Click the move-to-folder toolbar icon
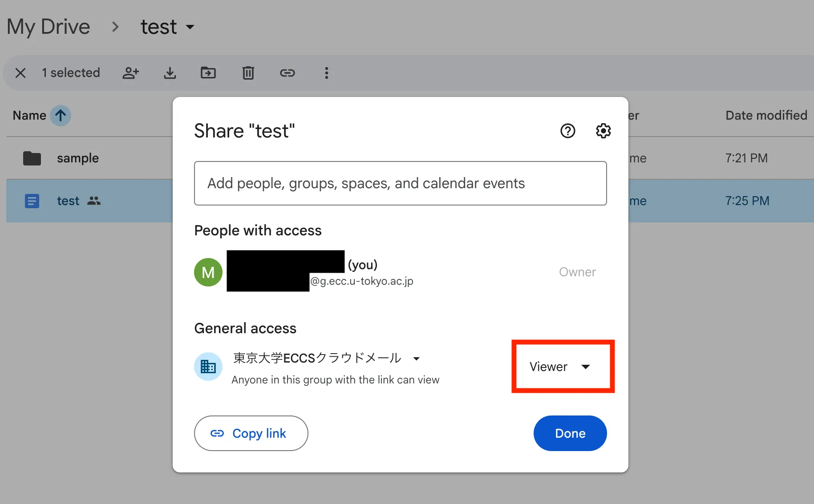The width and height of the screenshot is (814, 504). tap(208, 73)
